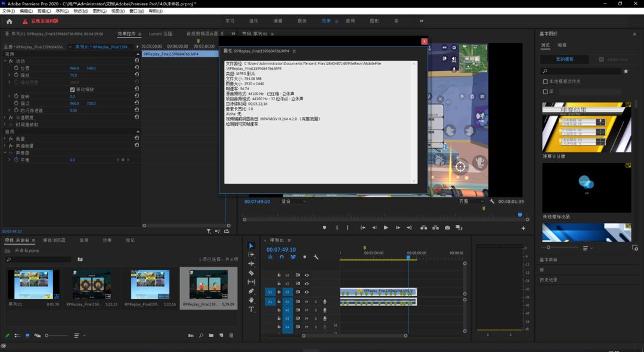Screen dimensions: 644x352
Task: Show more workspaces overflow chevron
Action: [x=422, y=21]
